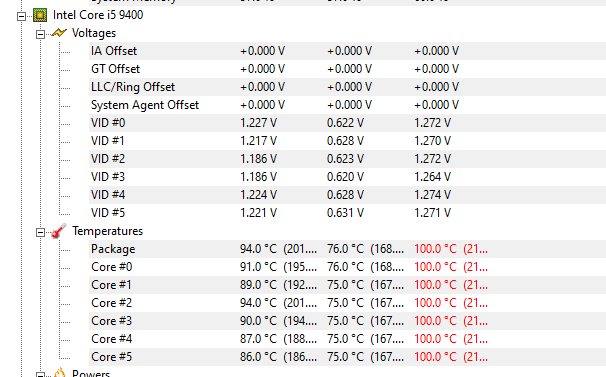Collapse the Powers section
The height and width of the screenshot is (377, 606).
(40, 375)
